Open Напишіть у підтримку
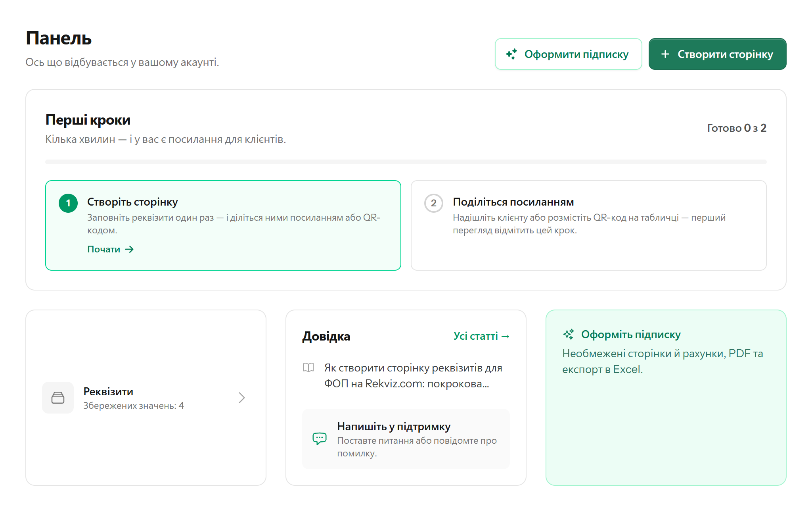 [x=406, y=439]
